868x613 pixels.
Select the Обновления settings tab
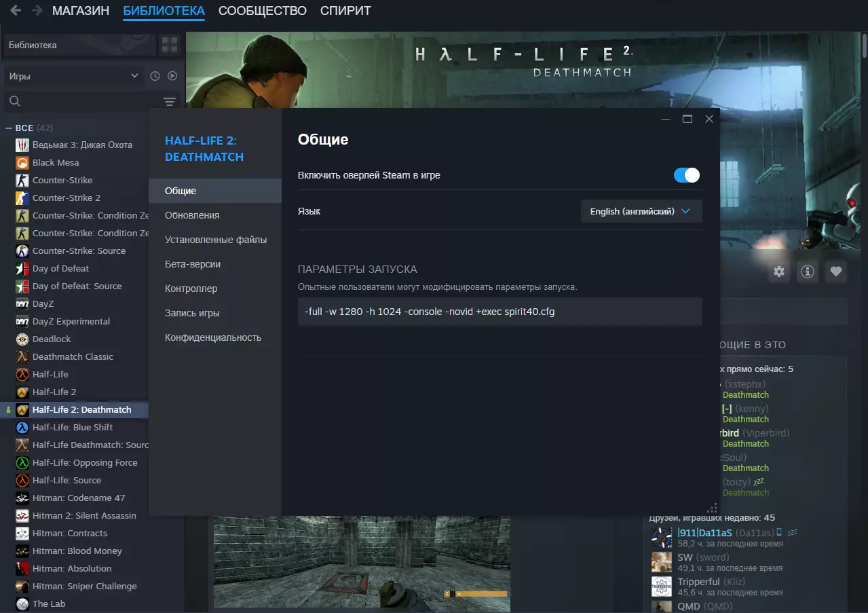click(x=215, y=215)
